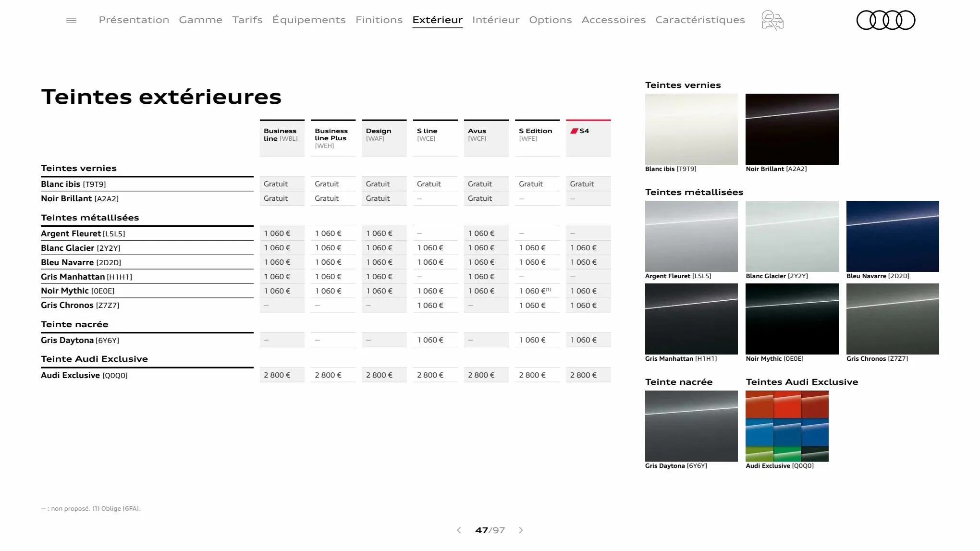Viewport: 980px width, 551px height.
Task: Select the Noir Brillant color swatch
Action: 792,129
